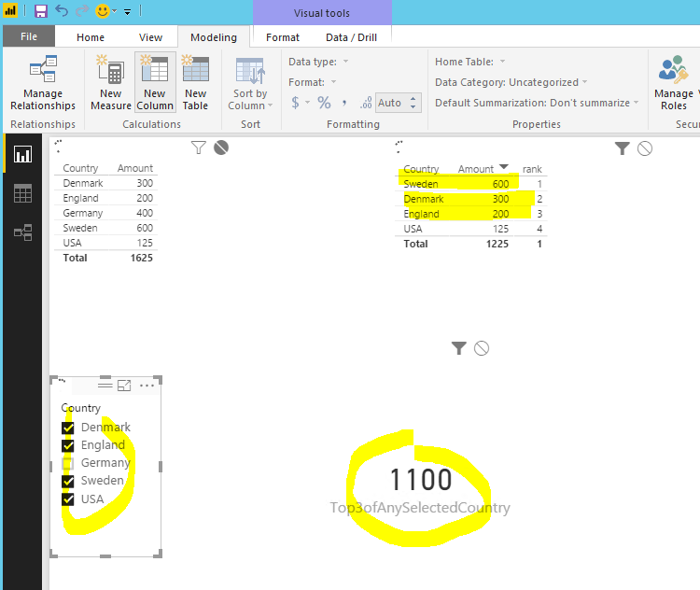The image size is (700, 590).
Task: Apply currency dollar format
Action: click(295, 103)
